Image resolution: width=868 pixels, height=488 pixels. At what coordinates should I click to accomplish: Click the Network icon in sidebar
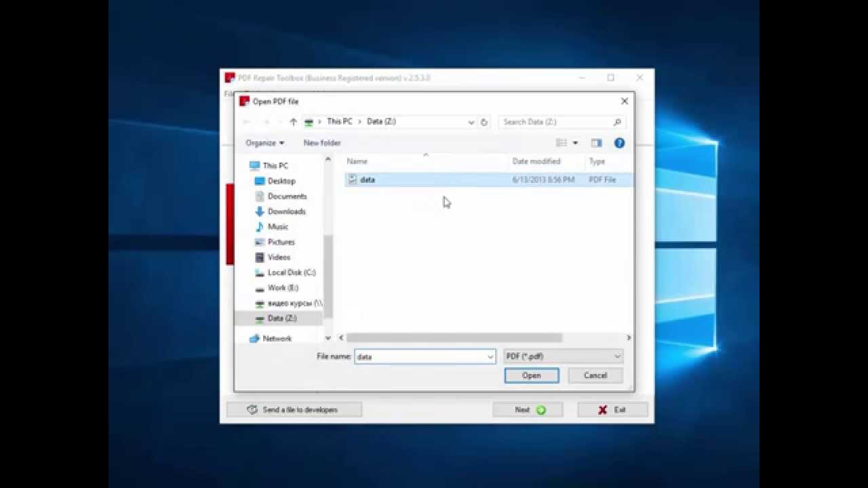(254, 338)
